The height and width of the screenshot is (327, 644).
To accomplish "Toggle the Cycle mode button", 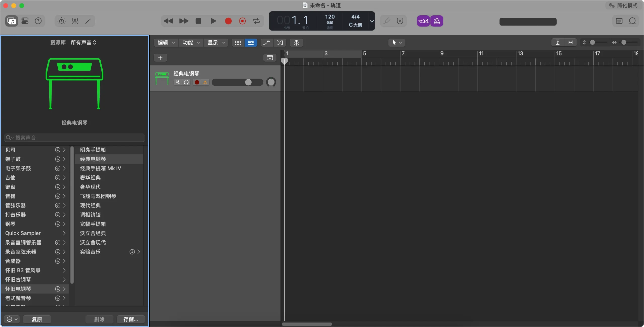I will point(256,21).
